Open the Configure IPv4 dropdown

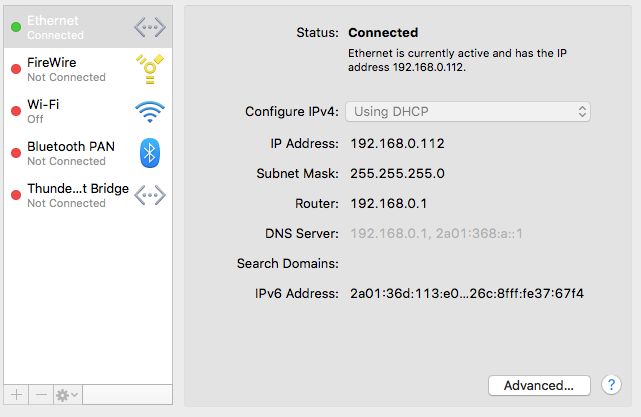pos(468,112)
